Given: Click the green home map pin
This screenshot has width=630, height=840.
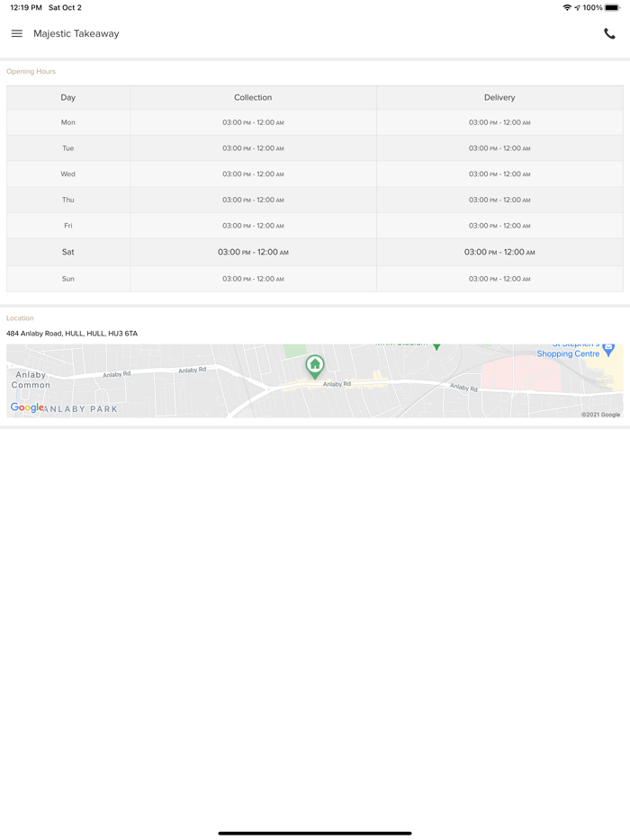Looking at the screenshot, I should [x=314, y=365].
